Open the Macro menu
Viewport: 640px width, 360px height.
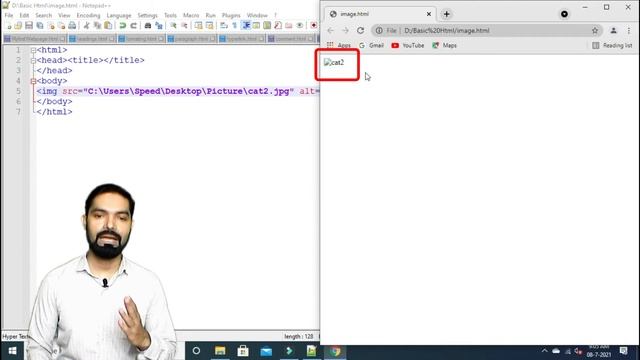pos(191,15)
